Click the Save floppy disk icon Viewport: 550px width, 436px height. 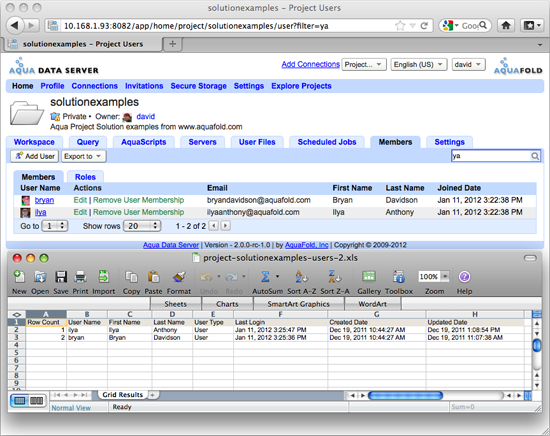[61, 277]
